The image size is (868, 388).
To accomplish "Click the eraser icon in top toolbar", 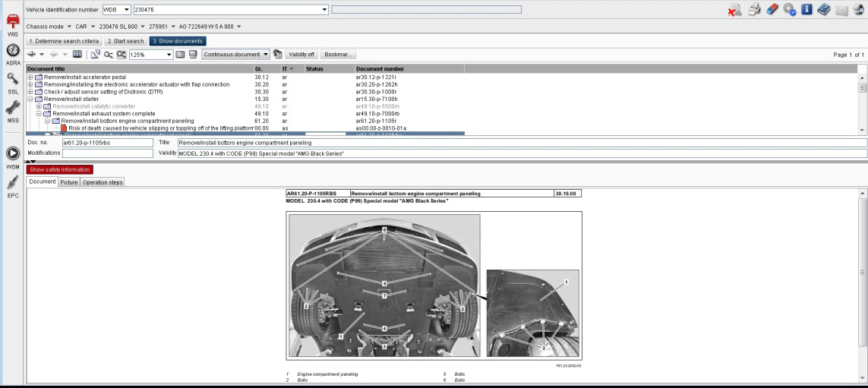I will [772, 9].
